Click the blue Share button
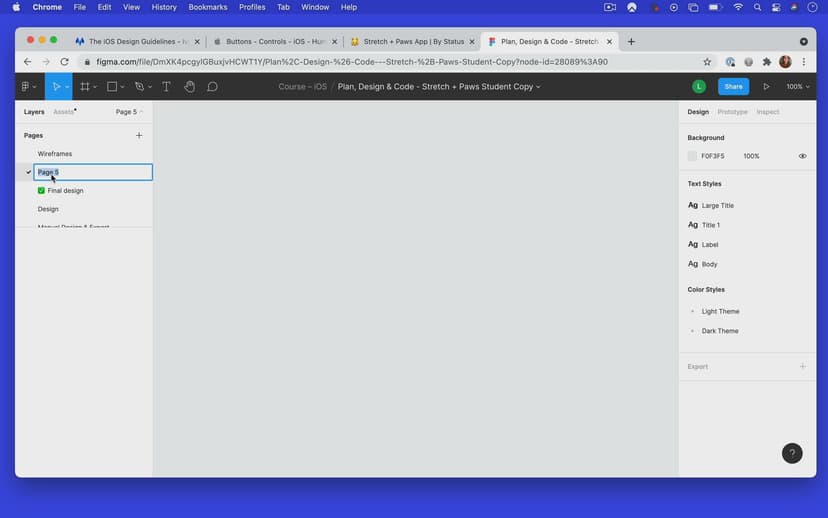828x518 pixels. coord(733,87)
